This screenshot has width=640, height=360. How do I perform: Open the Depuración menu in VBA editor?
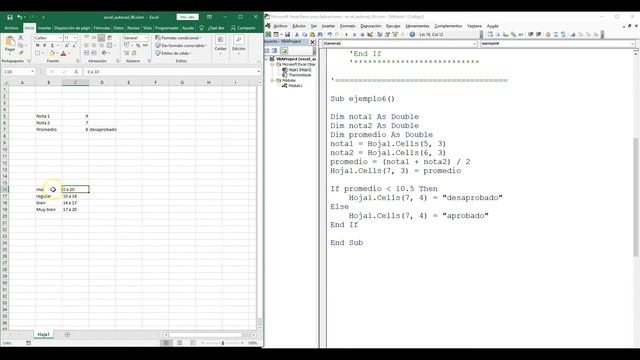tap(371, 26)
